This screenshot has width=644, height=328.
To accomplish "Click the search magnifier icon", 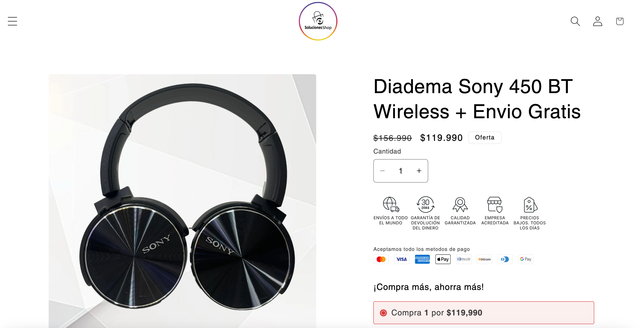I will tap(575, 21).
